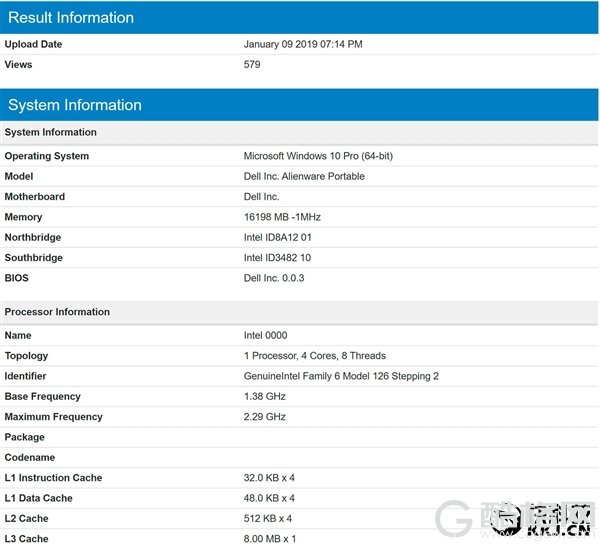Click the Identifier label
This screenshot has width=600, height=546.
(25, 376)
